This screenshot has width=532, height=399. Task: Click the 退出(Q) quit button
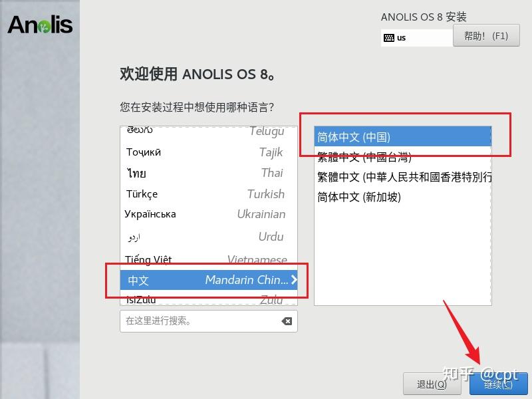[x=431, y=384]
